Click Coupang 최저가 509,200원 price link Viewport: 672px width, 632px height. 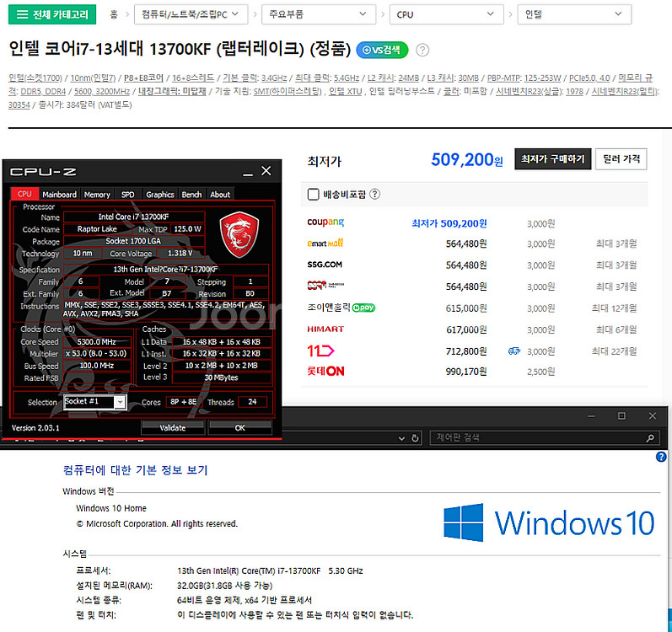[449, 223]
